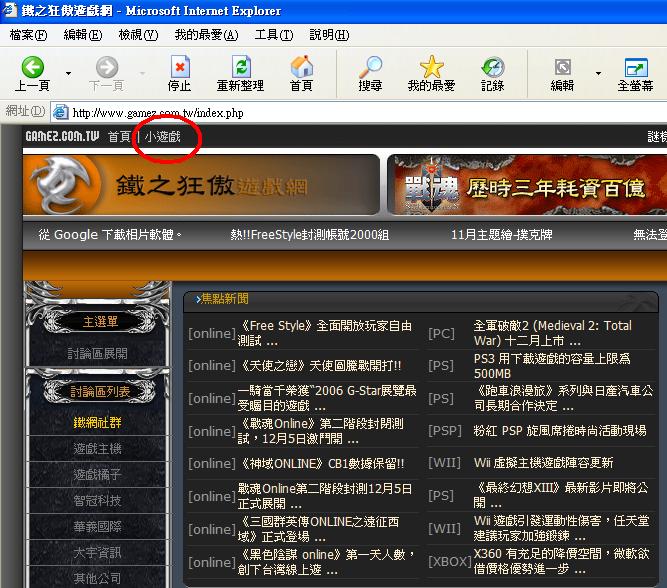This screenshot has height=588, width=667.
Task: Click the Back (上一頁) arrow icon
Action: click(x=33, y=67)
